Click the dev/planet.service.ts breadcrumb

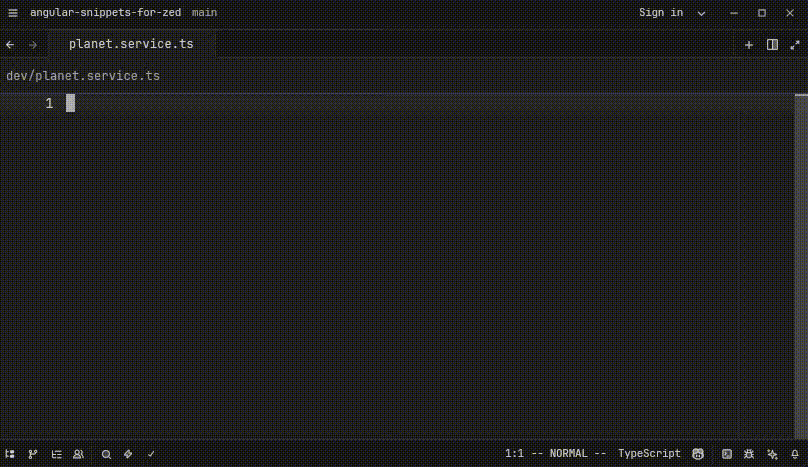[83, 76]
